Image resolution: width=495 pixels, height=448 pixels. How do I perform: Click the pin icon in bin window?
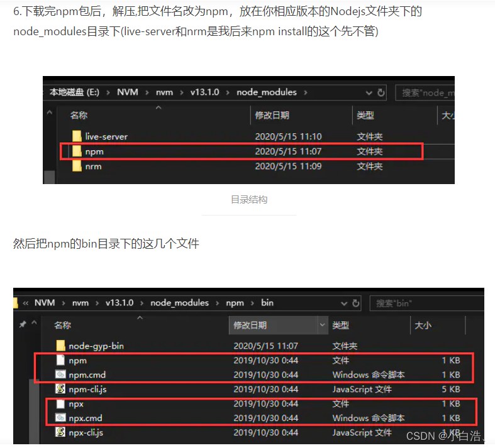tap(23, 324)
